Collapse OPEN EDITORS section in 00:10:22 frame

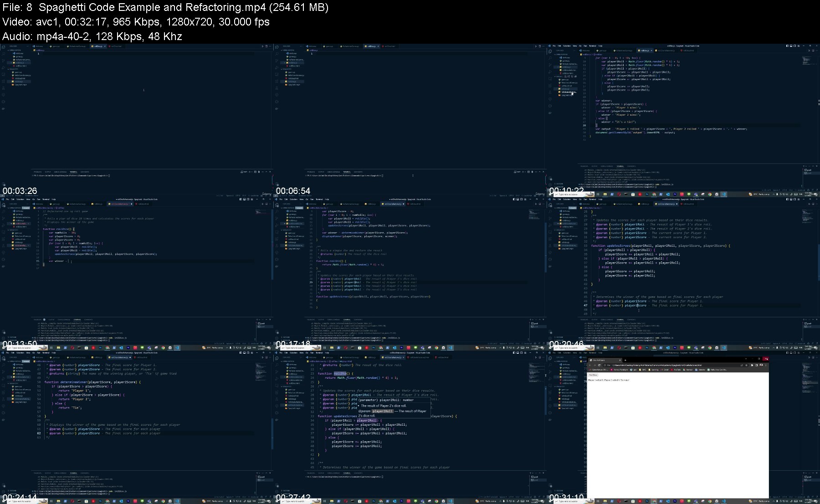[561, 55]
